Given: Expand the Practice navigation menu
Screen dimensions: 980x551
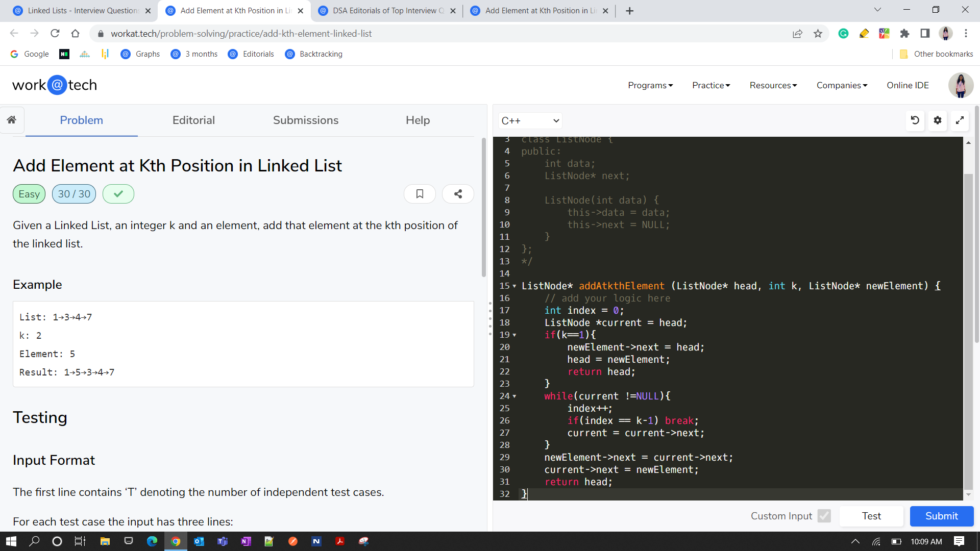Looking at the screenshot, I should [x=712, y=85].
